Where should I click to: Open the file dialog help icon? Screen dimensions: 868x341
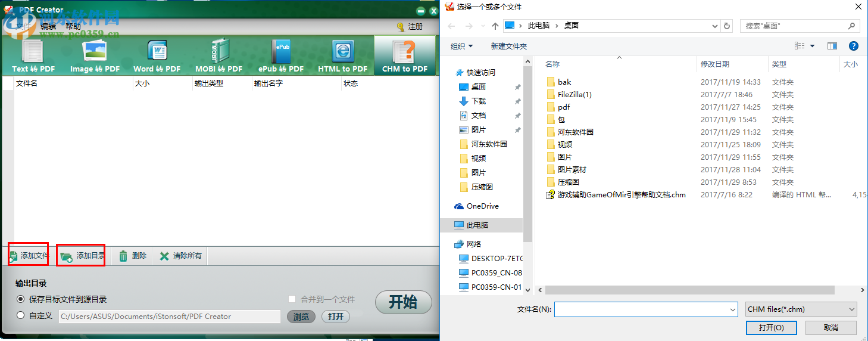pos(853,46)
